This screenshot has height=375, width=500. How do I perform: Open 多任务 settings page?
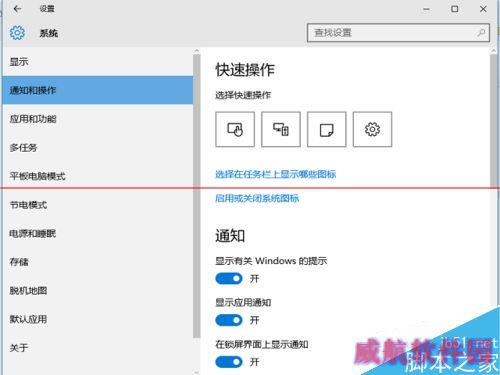coord(97,147)
